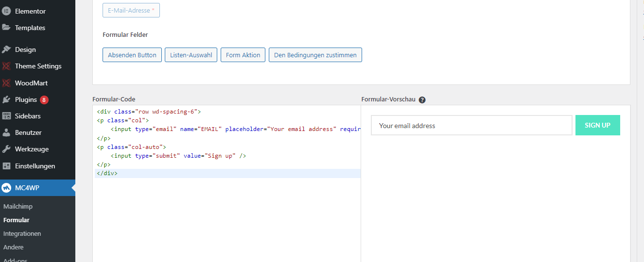Click the Elementor icon in sidebar
This screenshot has height=262, width=644.
(x=6, y=11)
